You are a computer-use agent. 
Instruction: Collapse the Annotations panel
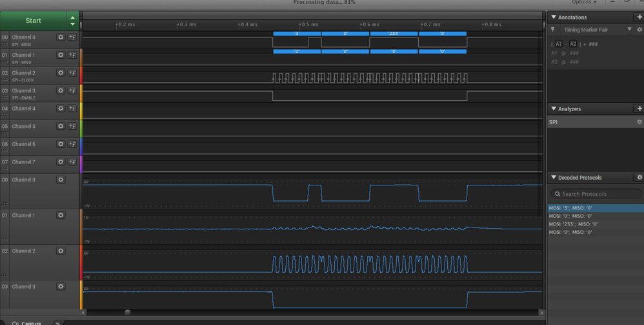click(553, 17)
